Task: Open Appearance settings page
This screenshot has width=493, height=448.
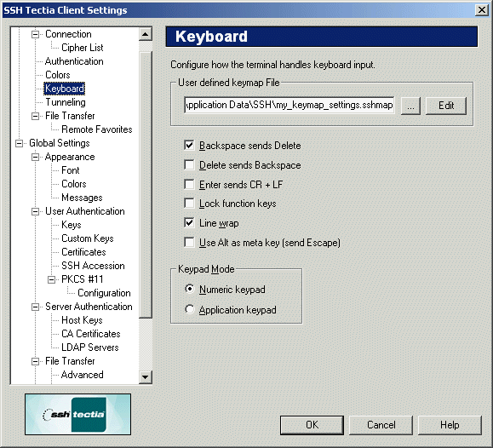Action: (70, 157)
